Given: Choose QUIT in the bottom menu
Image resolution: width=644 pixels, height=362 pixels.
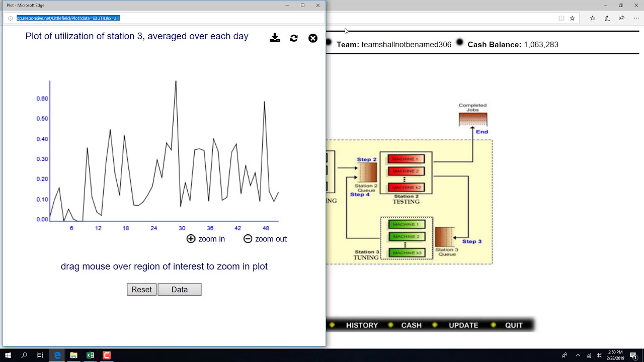Looking at the screenshot, I should coord(514,325).
